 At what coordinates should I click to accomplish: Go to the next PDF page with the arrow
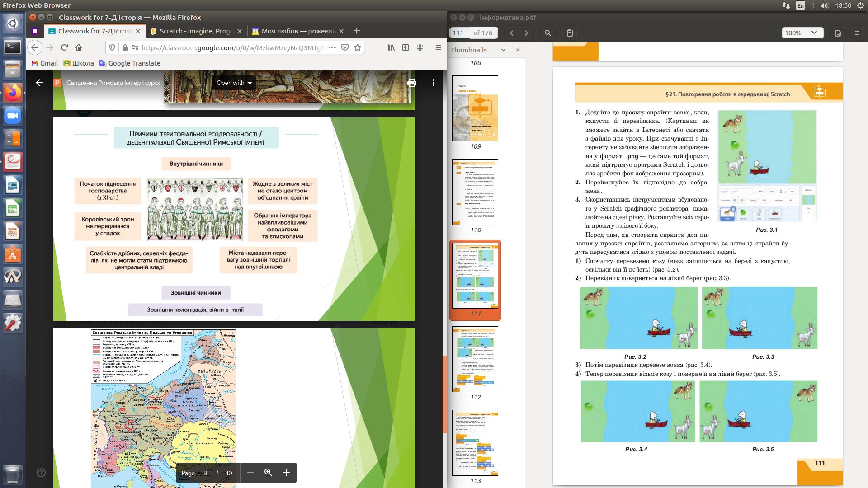[526, 33]
